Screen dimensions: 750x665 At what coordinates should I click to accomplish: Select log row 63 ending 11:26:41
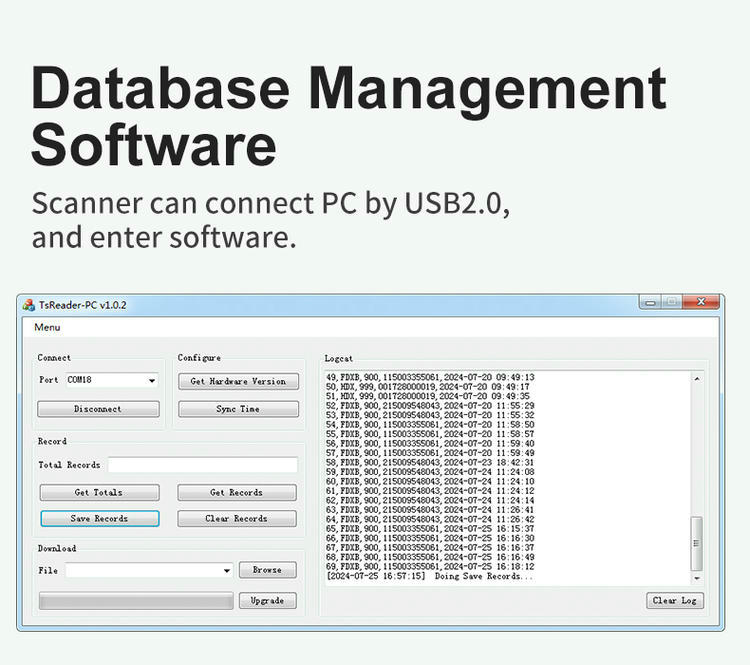point(430,510)
